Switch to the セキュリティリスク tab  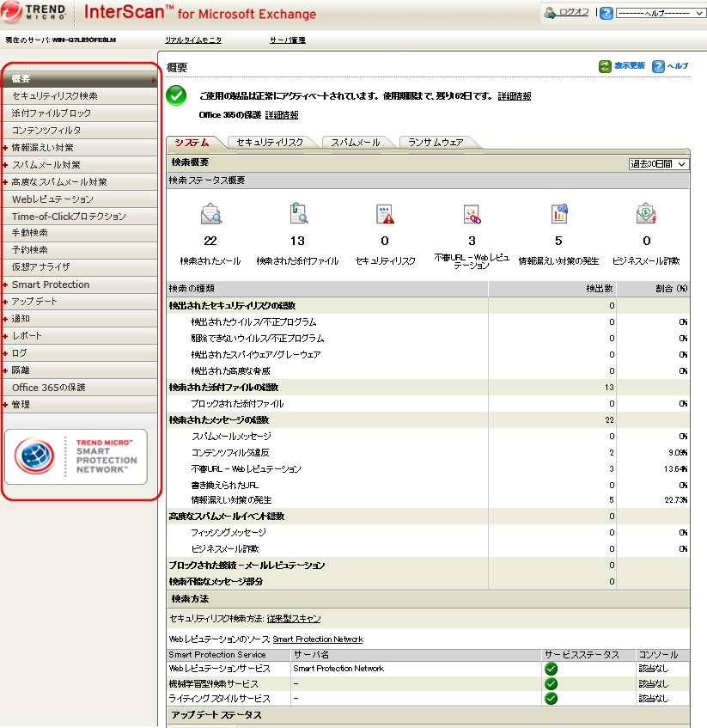tap(270, 142)
